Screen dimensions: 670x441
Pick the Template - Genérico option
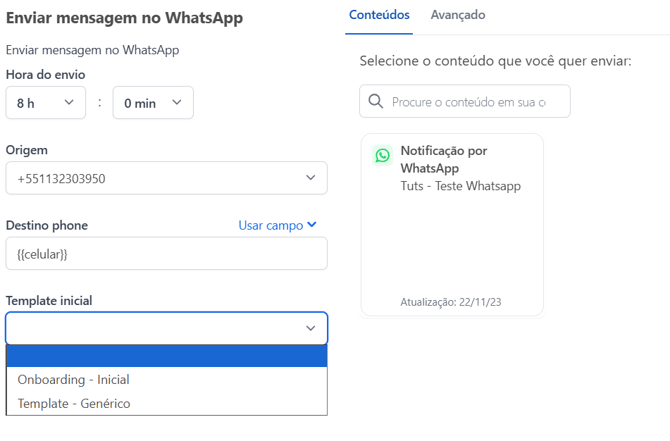pos(74,404)
